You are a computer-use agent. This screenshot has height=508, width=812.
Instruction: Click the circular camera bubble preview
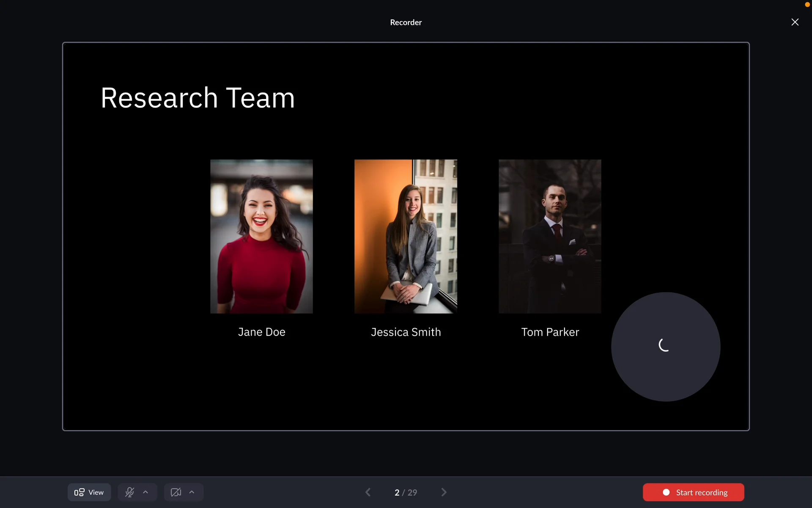tap(666, 347)
